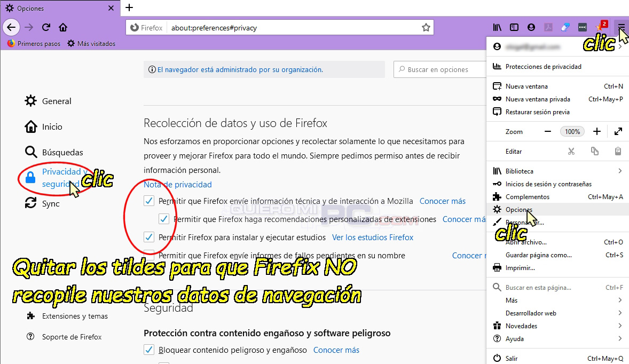The width and height of the screenshot is (629, 364).
Task: Click the PDF extension toolbar icon
Action: (548, 27)
